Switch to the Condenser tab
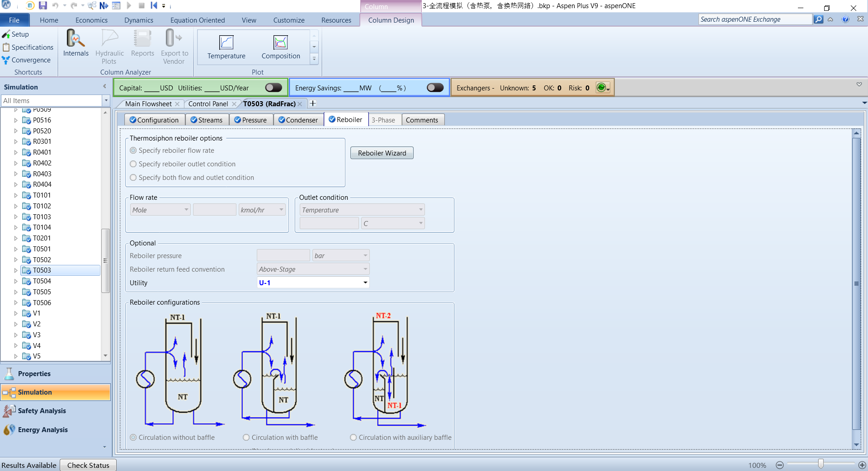 click(x=298, y=120)
